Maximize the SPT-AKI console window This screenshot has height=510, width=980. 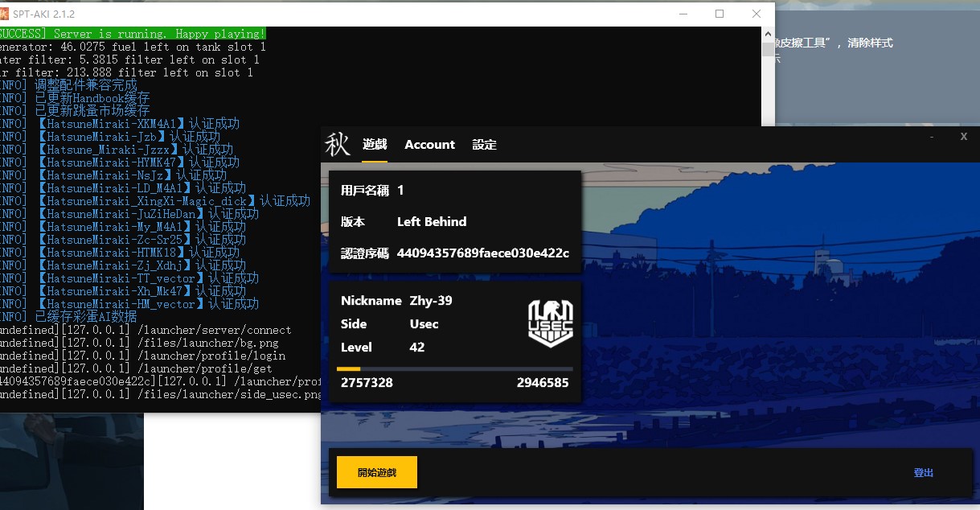point(720,14)
